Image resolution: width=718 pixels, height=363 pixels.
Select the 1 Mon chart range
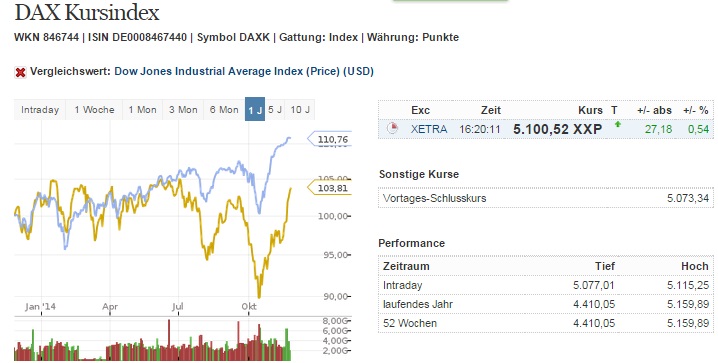pyautogui.click(x=142, y=110)
